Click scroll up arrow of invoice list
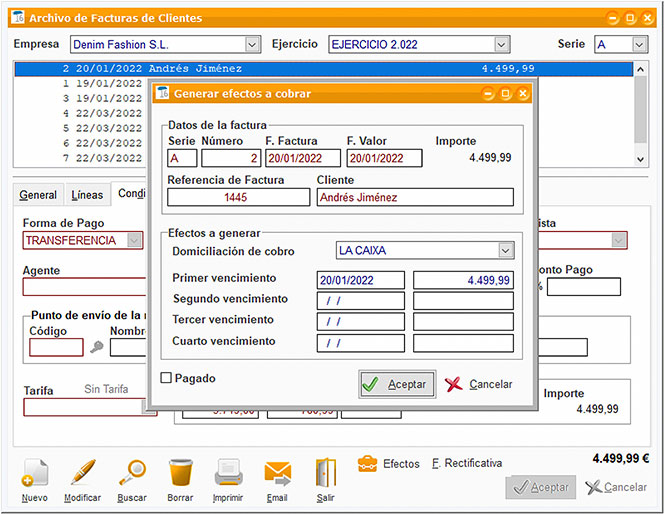The image size is (664, 514). [640, 69]
